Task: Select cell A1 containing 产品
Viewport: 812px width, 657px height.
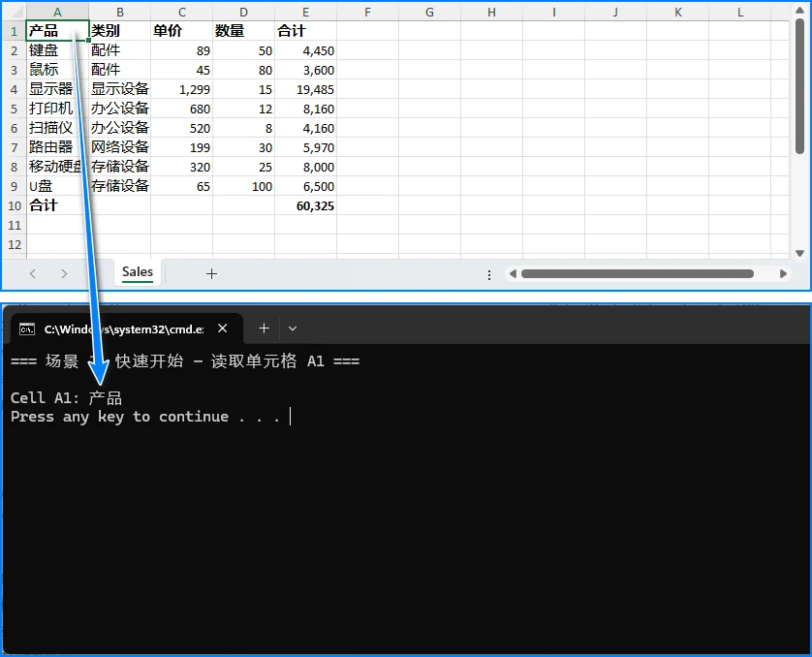Action: pyautogui.click(x=57, y=31)
